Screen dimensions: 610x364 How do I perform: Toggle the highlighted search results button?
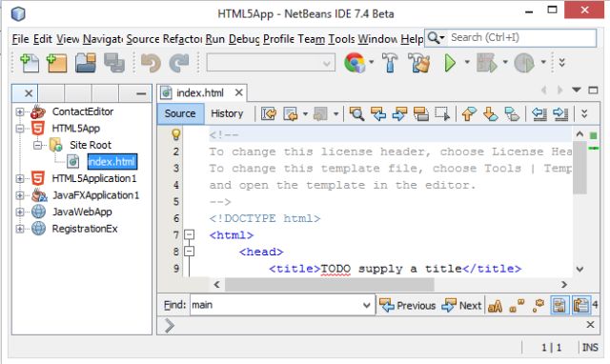559,305
